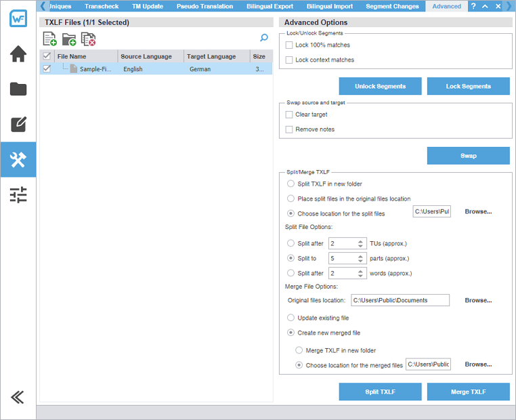The height and width of the screenshot is (420, 516).
Task: Open the Preferences sliders sidebar icon
Action: tap(18, 195)
